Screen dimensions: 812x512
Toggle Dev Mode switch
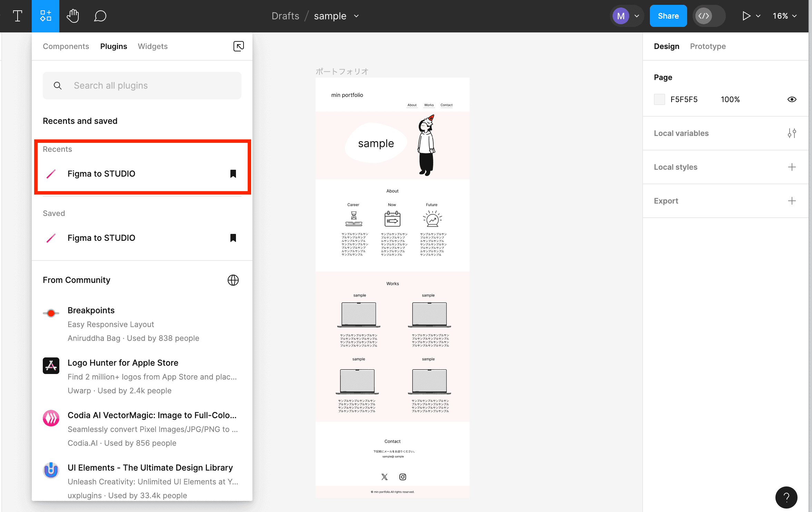tap(709, 16)
